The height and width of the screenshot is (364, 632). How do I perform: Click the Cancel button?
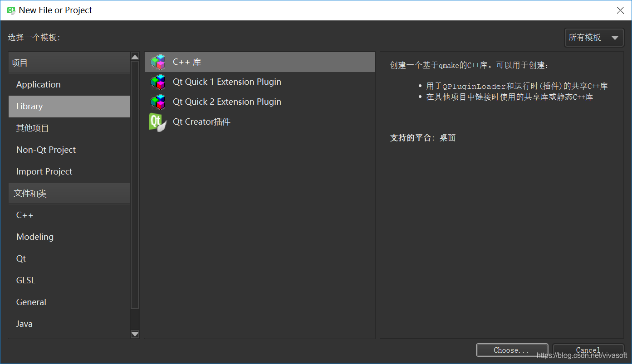click(x=588, y=350)
